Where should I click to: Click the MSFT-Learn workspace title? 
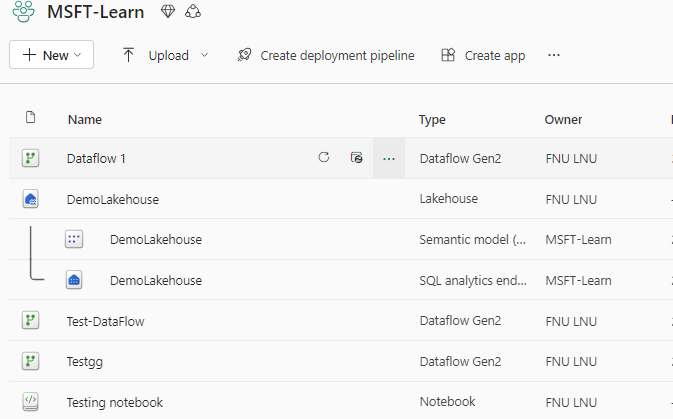[x=95, y=12]
